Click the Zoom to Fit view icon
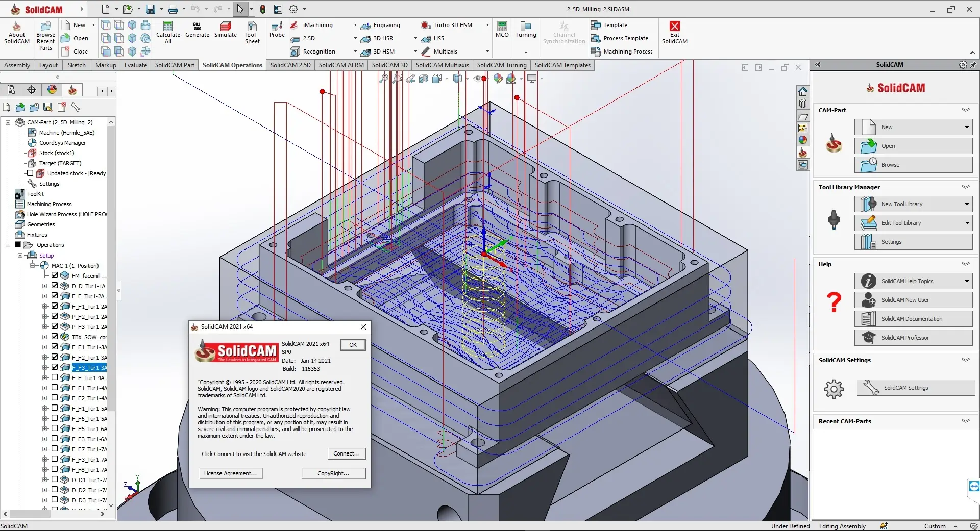980x531 pixels. click(x=383, y=79)
